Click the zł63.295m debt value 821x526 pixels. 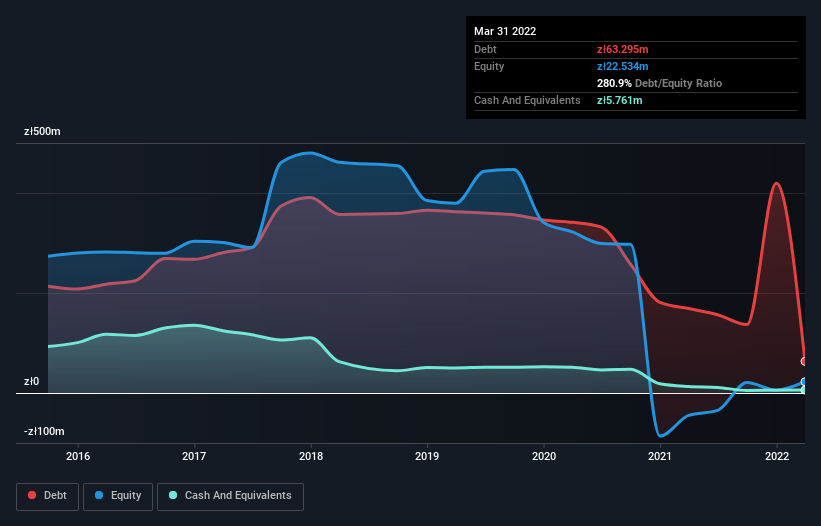tap(623, 49)
